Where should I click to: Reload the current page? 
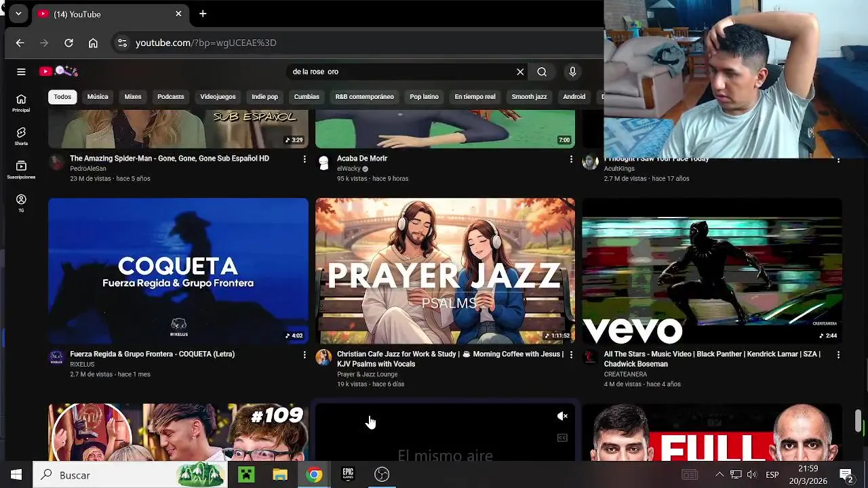[68, 43]
